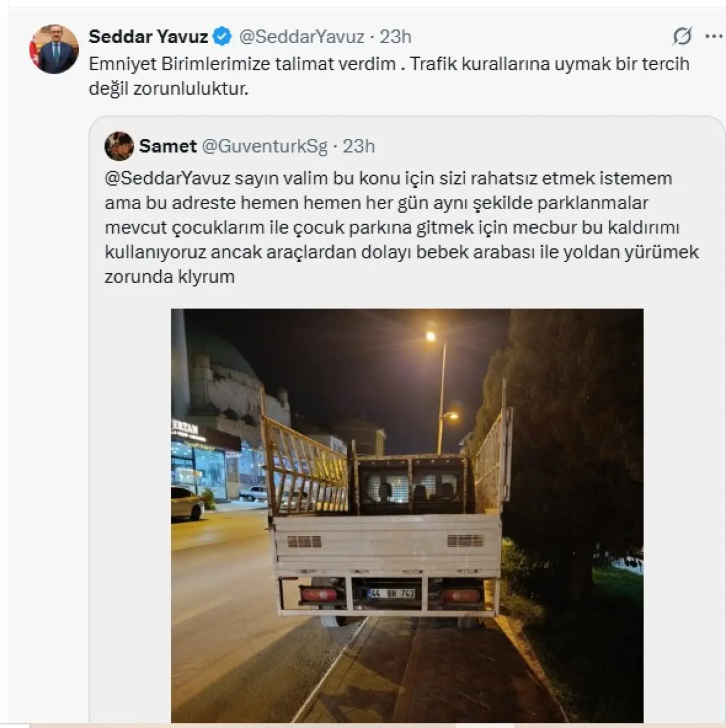Open the parked truck photo

407,515
